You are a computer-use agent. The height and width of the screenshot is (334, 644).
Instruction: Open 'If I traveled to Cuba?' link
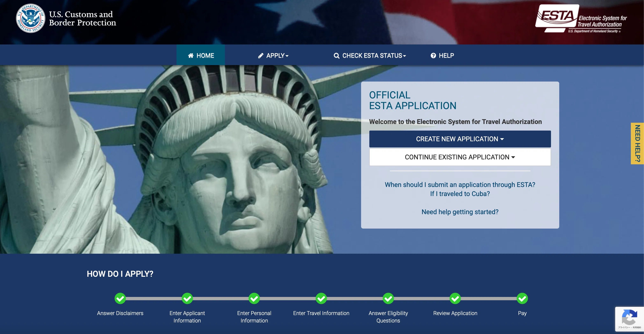click(460, 194)
